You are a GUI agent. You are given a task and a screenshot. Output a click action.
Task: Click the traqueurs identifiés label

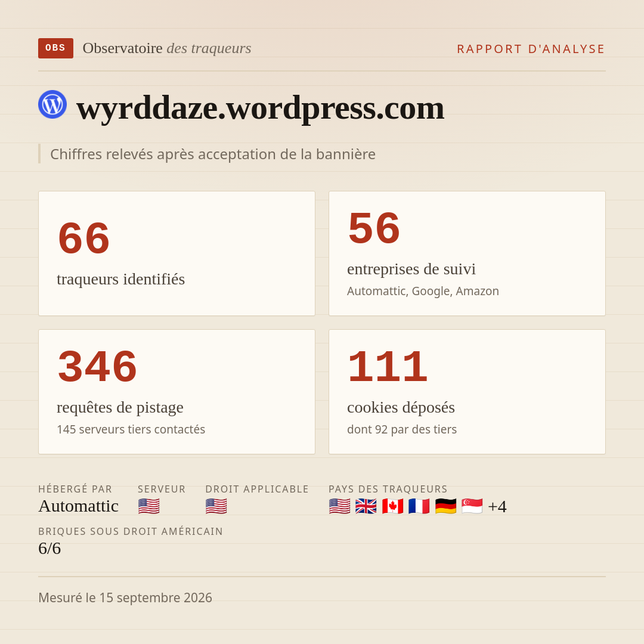[120, 279]
